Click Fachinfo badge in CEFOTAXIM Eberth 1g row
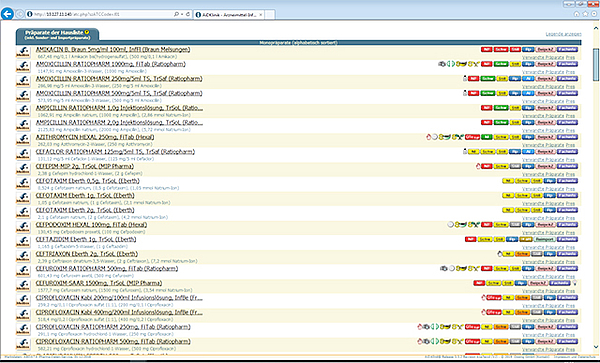The width and height of the screenshot is (600, 363). coord(567,195)
